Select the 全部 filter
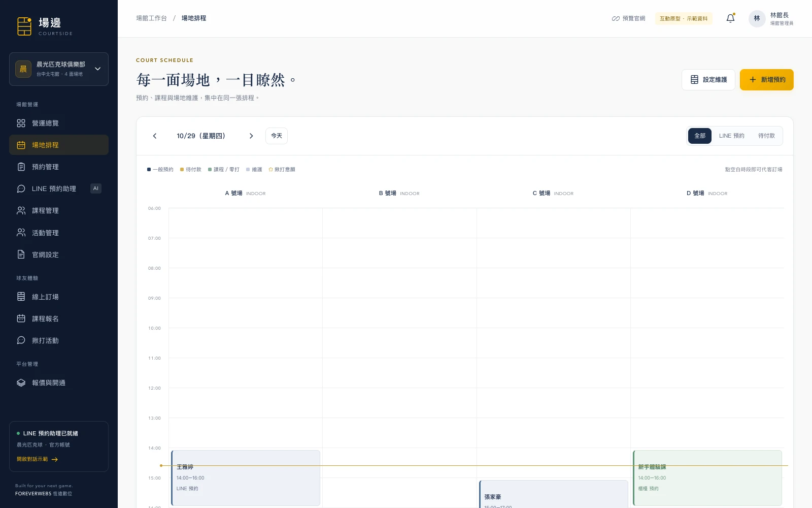Image resolution: width=812 pixels, height=508 pixels. coord(700,136)
